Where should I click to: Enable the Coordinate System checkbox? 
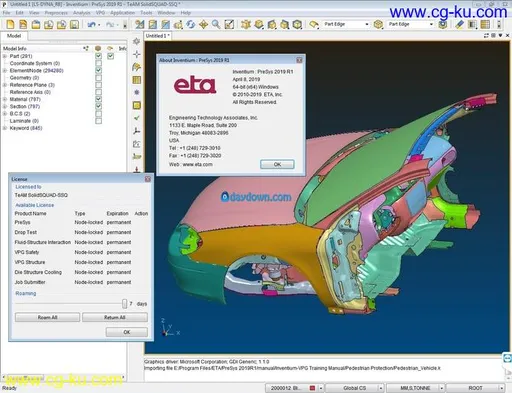click(x=98, y=63)
